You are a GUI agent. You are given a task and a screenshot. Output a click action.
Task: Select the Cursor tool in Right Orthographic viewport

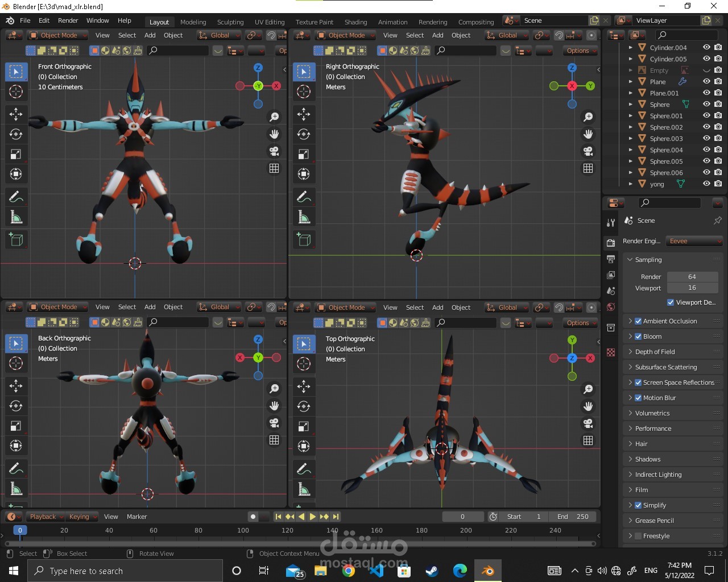[304, 92]
